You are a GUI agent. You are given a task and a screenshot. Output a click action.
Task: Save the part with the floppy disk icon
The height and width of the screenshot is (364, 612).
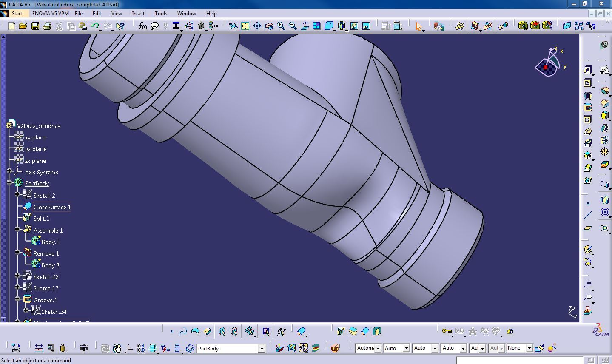(x=35, y=26)
